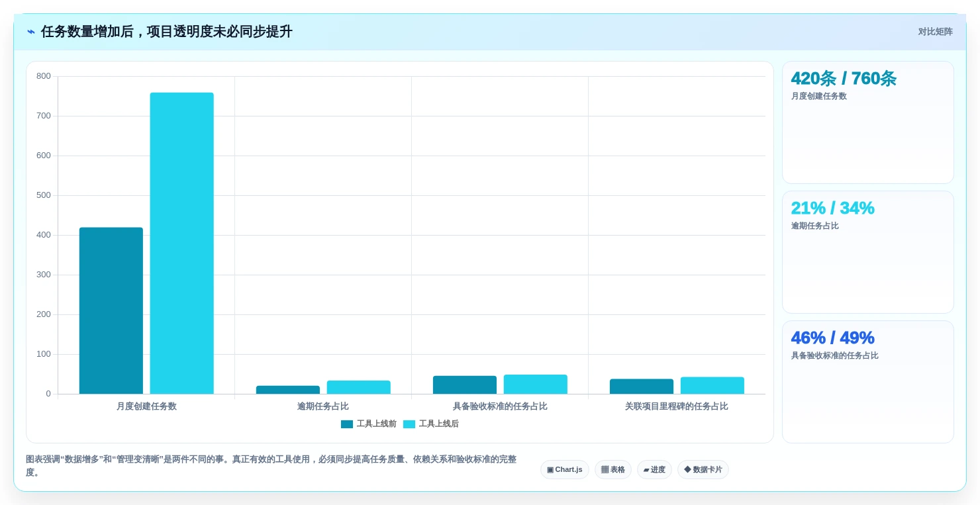
Task: Toggle the 工具上线后 legend swatch
Action: click(x=409, y=424)
